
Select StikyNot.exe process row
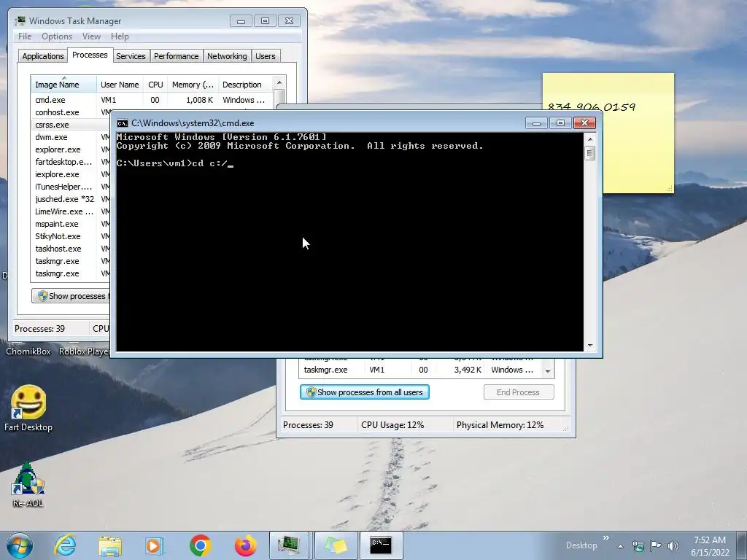tap(71, 236)
